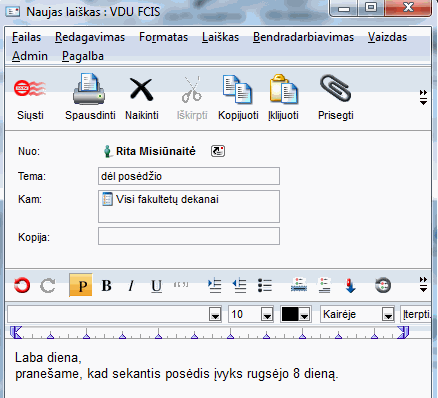Open the Kairėje alignment dropdown
Screen dimensions: 438x398
pos(388,314)
